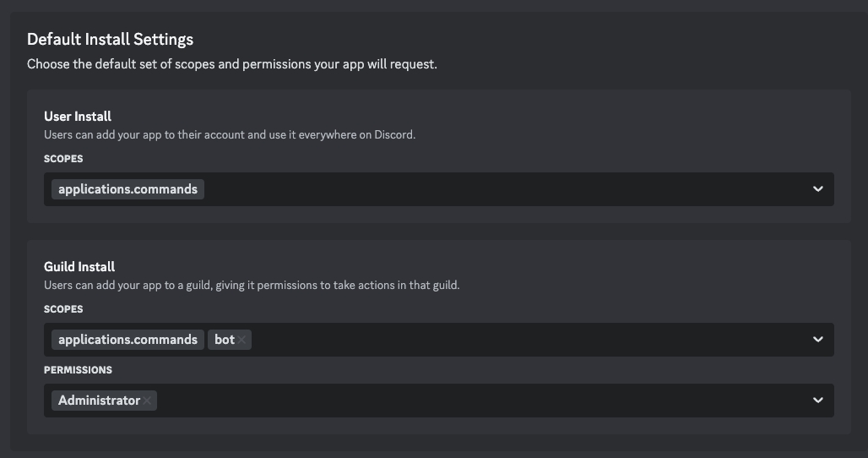Image resolution: width=868 pixels, height=458 pixels.
Task: Click the SCOPES label under User Install
Action: [x=63, y=159]
